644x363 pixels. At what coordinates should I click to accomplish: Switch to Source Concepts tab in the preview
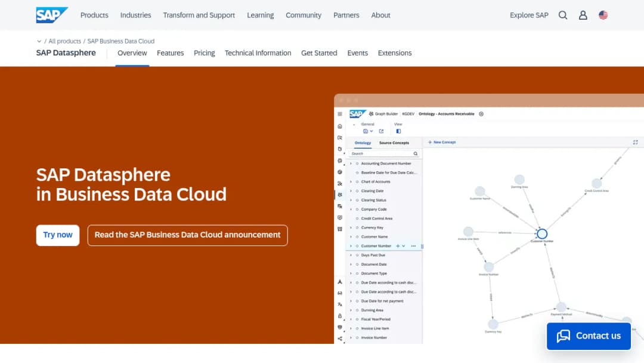tap(394, 143)
